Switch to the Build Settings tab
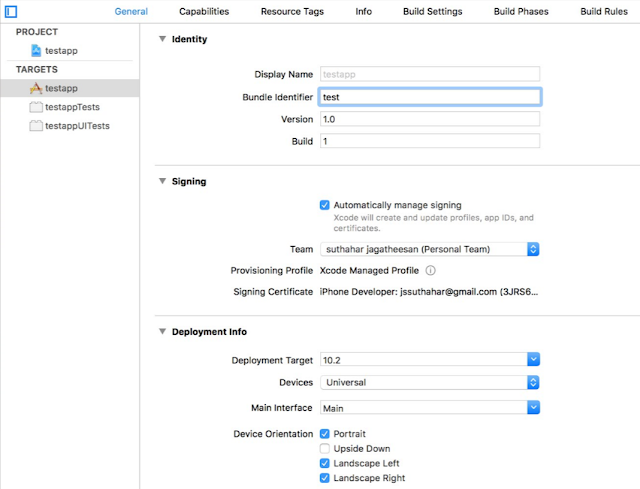This screenshot has width=640, height=489. (433, 11)
